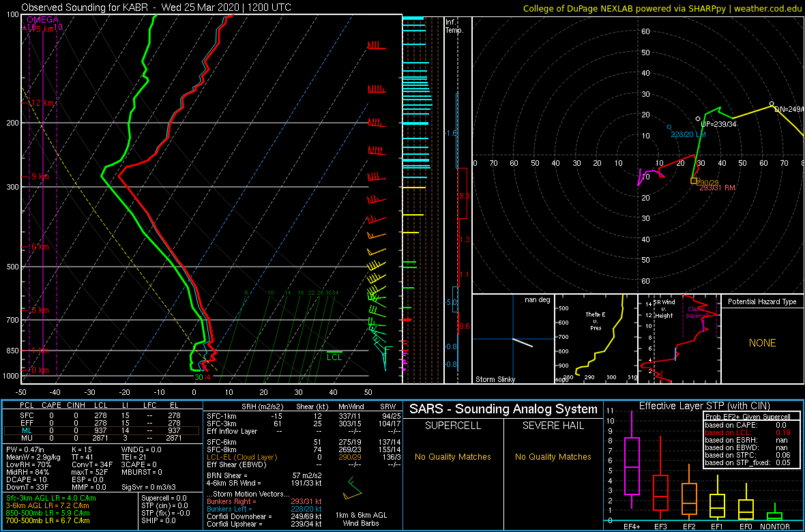Screen dimensions: 805x532
Task: Click the 'Storm Slinky' panel label
Action: [x=494, y=379]
